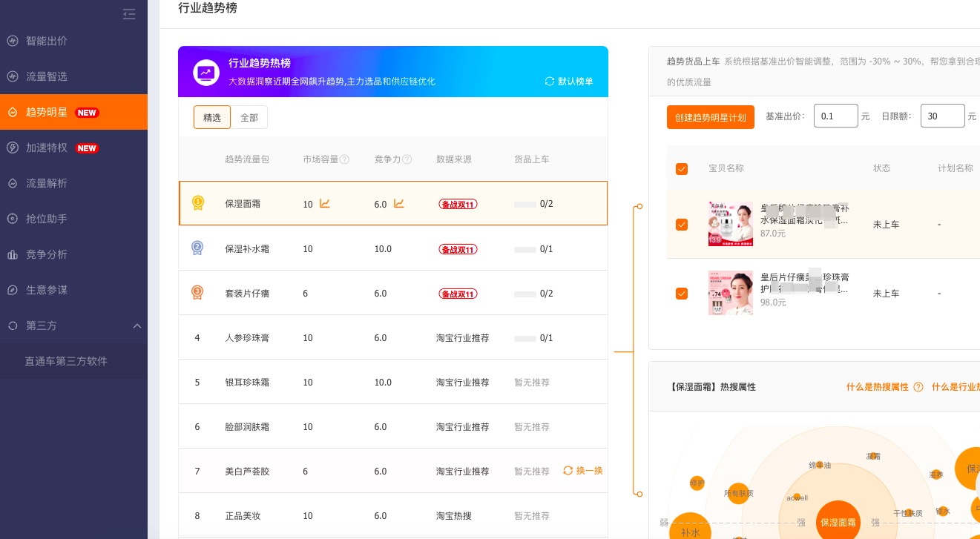Click the 趋势明星 flame icon
Image resolution: width=980 pixels, height=539 pixels.
point(13,113)
